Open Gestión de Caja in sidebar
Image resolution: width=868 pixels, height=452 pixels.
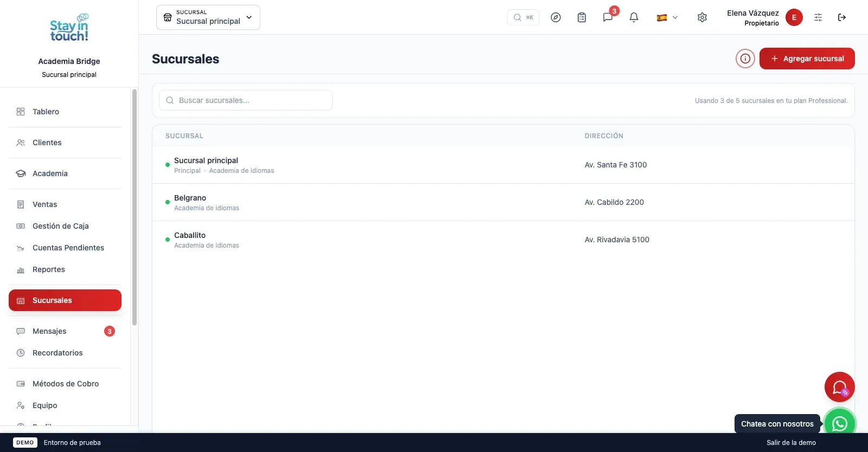(65, 226)
